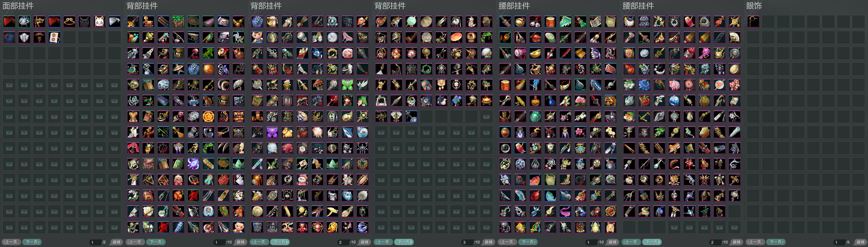
Task: Select the candied hawthorn skewer icon
Action: [565, 53]
